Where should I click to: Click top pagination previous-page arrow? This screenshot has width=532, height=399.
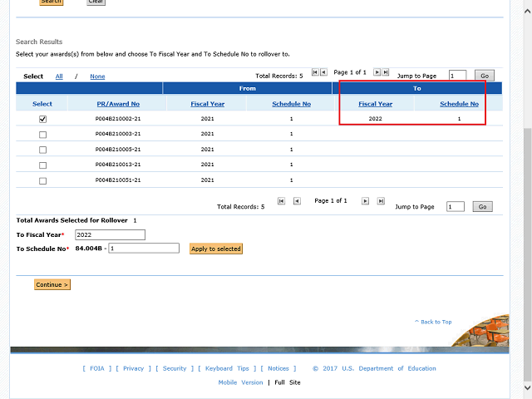[324, 72]
